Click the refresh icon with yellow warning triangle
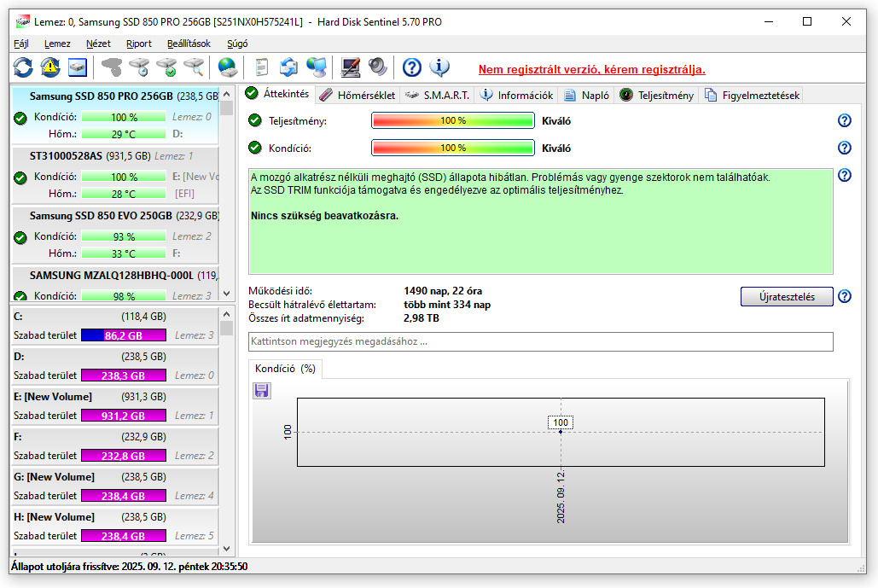This screenshot has height=588, width=878. click(x=50, y=67)
